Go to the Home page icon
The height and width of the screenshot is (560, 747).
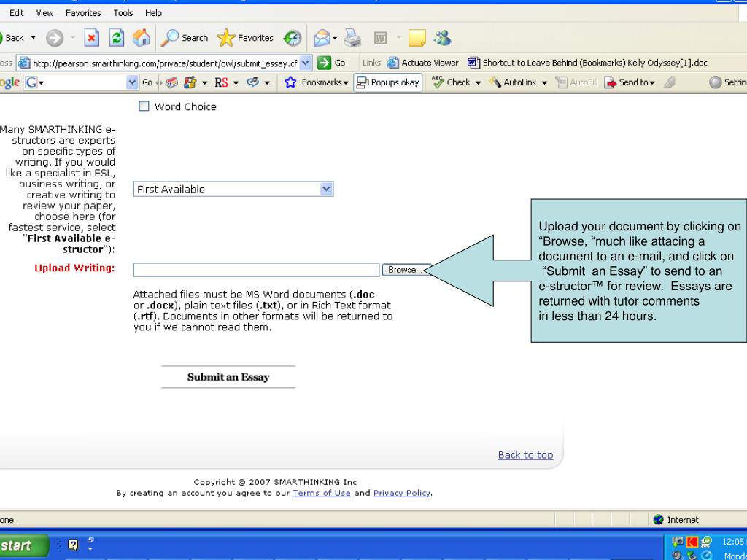(141, 38)
